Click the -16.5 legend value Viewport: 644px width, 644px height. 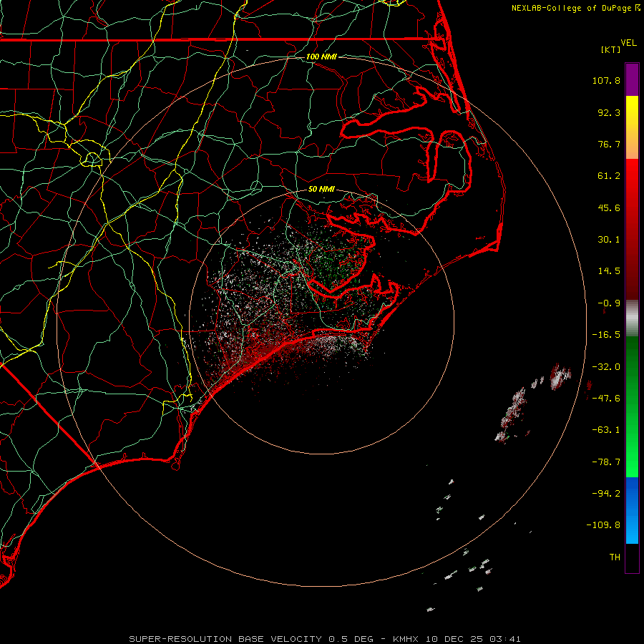pyautogui.click(x=606, y=335)
